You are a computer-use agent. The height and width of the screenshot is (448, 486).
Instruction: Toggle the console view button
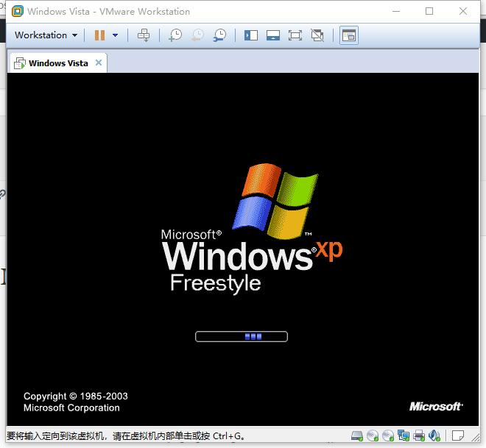click(349, 35)
